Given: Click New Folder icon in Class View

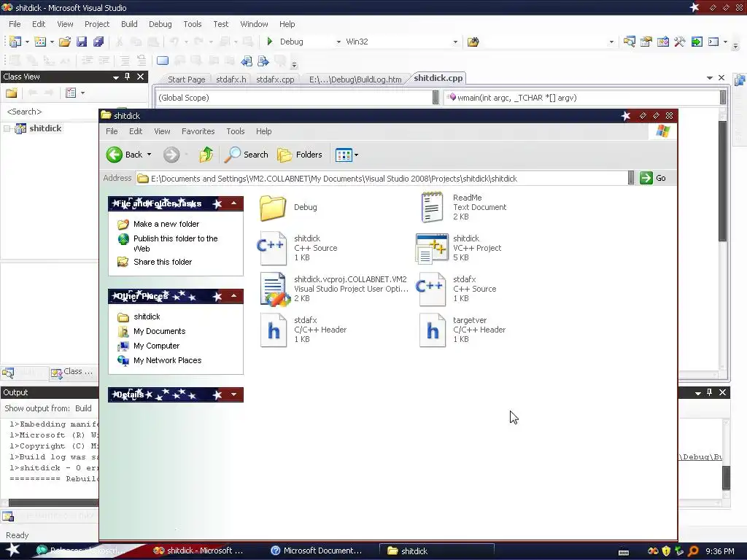Looking at the screenshot, I should pyautogui.click(x=12, y=93).
